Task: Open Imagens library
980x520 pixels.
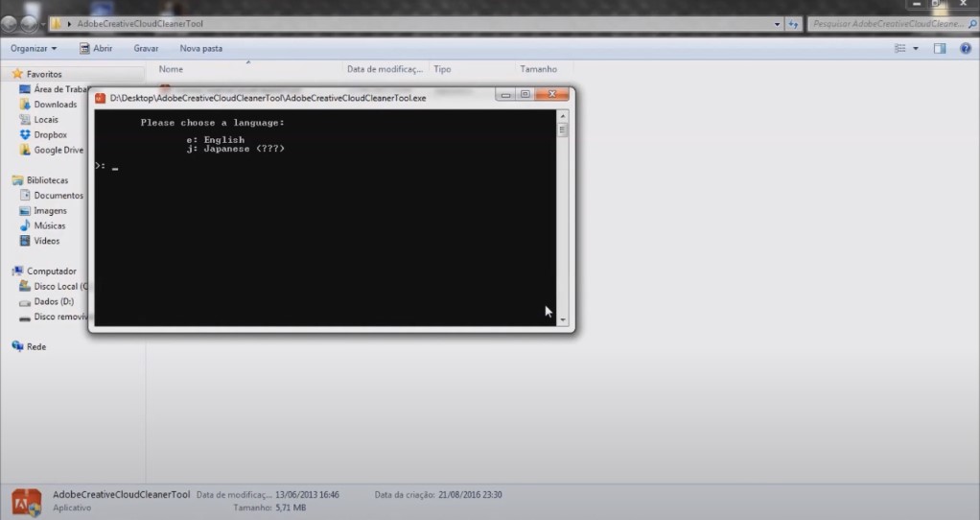Action: [x=50, y=211]
